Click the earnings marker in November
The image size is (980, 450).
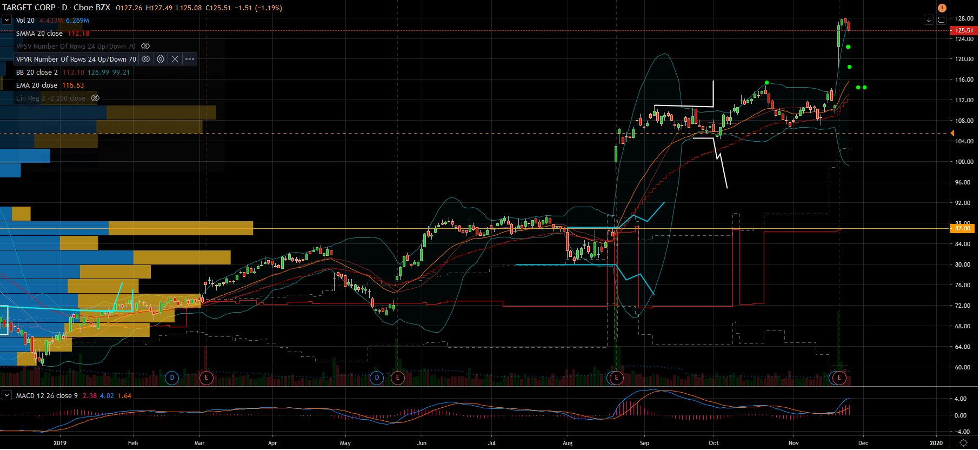(x=839, y=378)
